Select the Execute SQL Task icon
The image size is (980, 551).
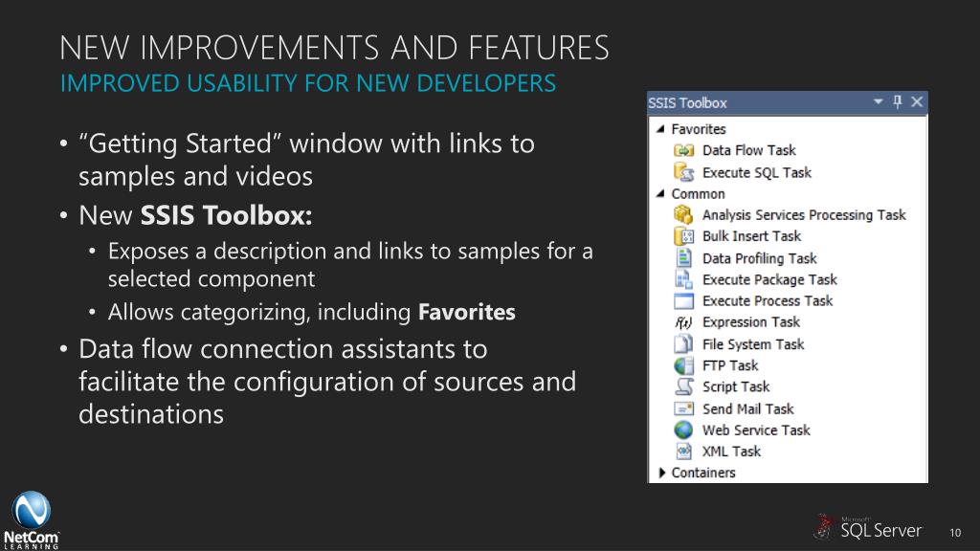point(683,172)
